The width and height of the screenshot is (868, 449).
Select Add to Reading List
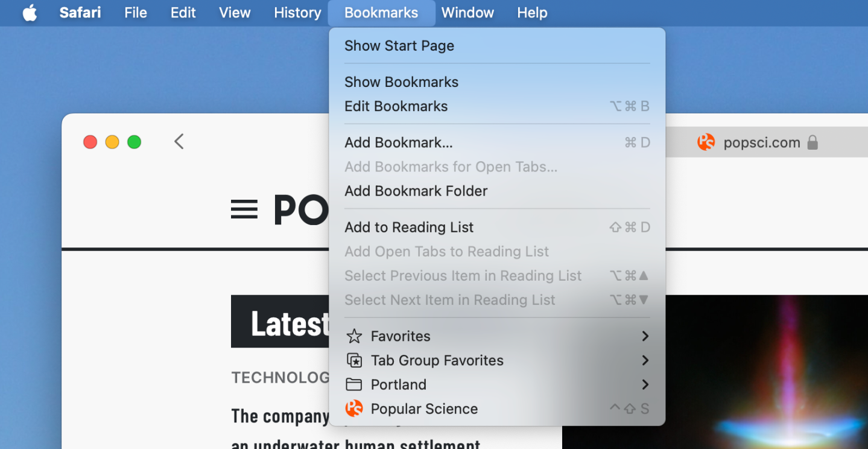409,228
